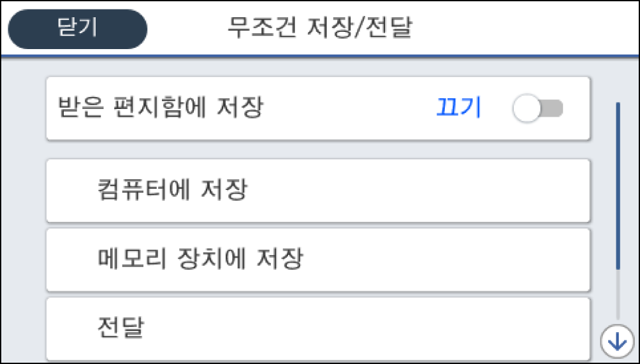
Task: Select the 메모리 장치에 저장 option
Action: tap(317, 259)
